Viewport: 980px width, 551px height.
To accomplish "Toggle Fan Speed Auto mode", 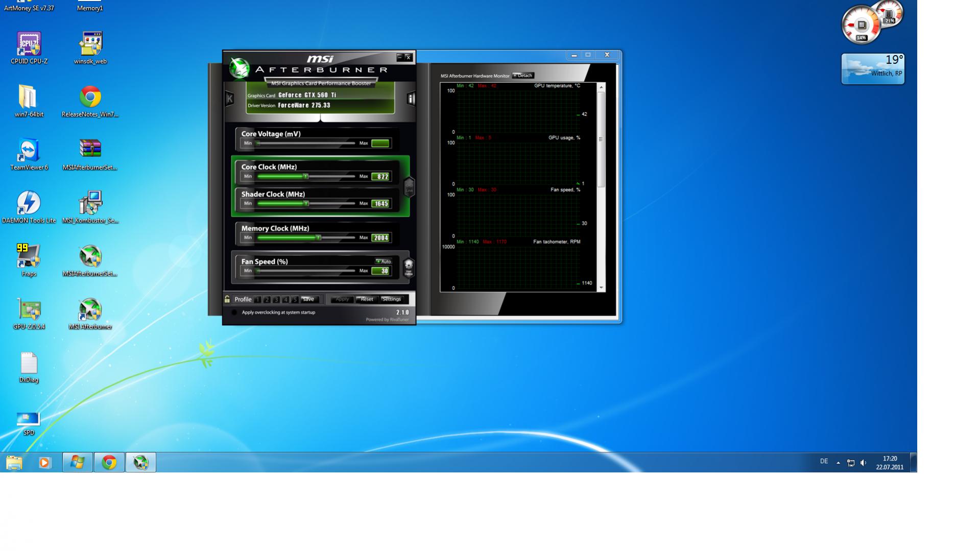I will click(x=383, y=261).
